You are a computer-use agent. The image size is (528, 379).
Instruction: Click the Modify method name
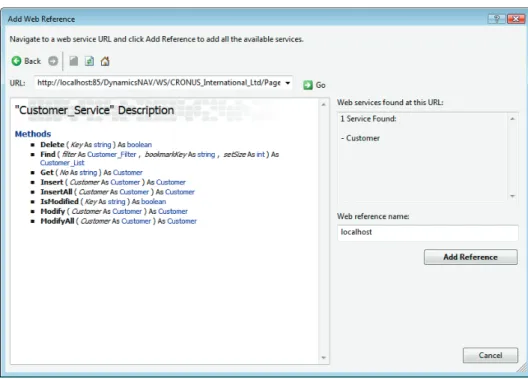[53, 211]
